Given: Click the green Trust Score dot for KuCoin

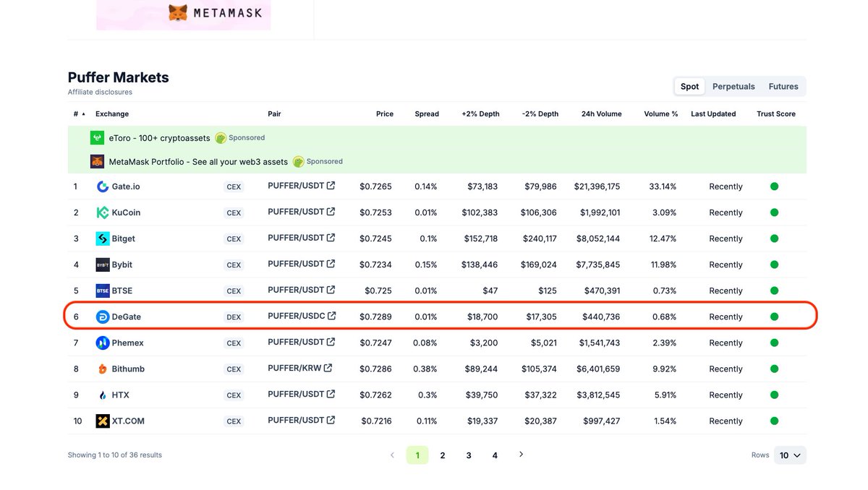Looking at the screenshot, I should [x=774, y=212].
